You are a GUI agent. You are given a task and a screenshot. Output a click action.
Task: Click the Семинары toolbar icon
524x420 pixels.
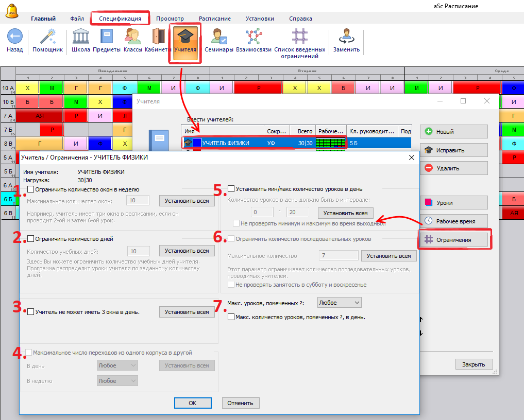[219, 37]
